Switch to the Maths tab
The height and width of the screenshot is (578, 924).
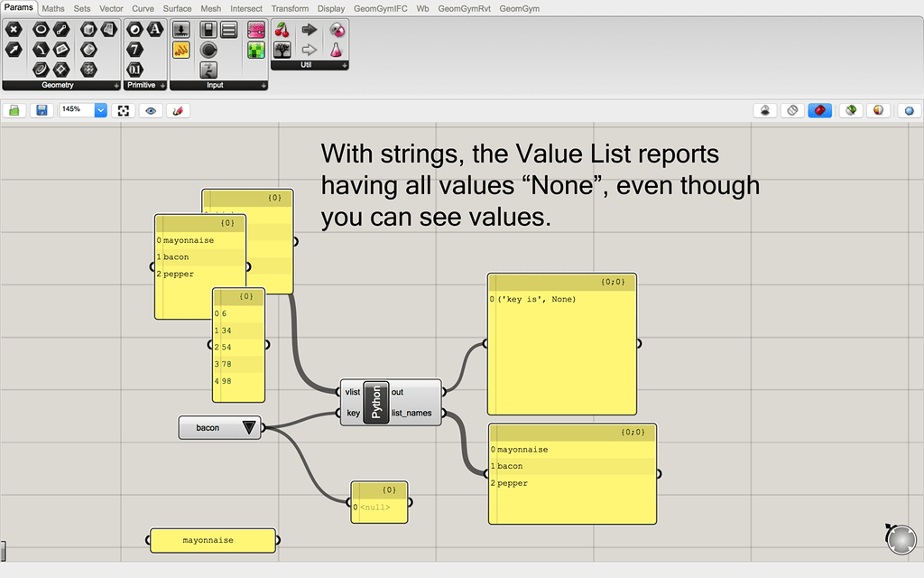click(52, 8)
